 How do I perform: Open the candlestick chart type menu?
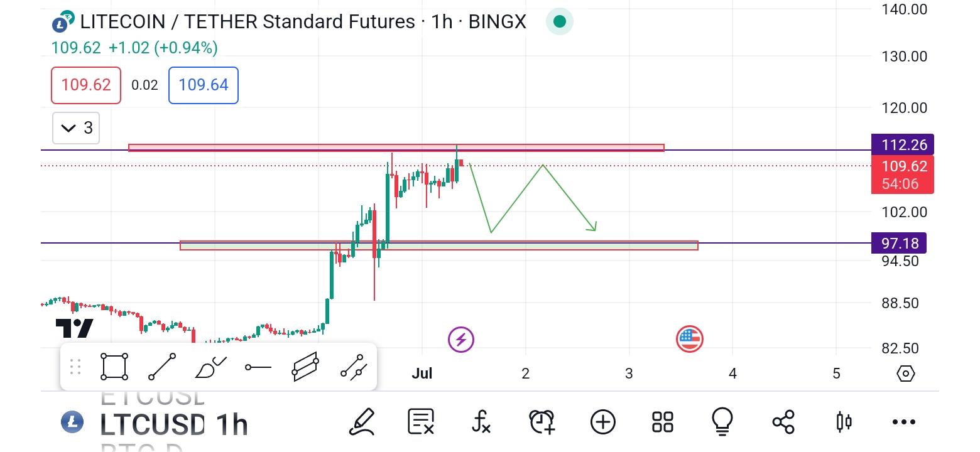tap(844, 422)
